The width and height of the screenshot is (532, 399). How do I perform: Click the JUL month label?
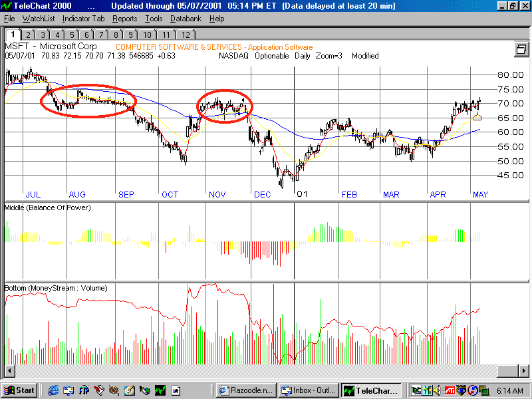(x=33, y=194)
